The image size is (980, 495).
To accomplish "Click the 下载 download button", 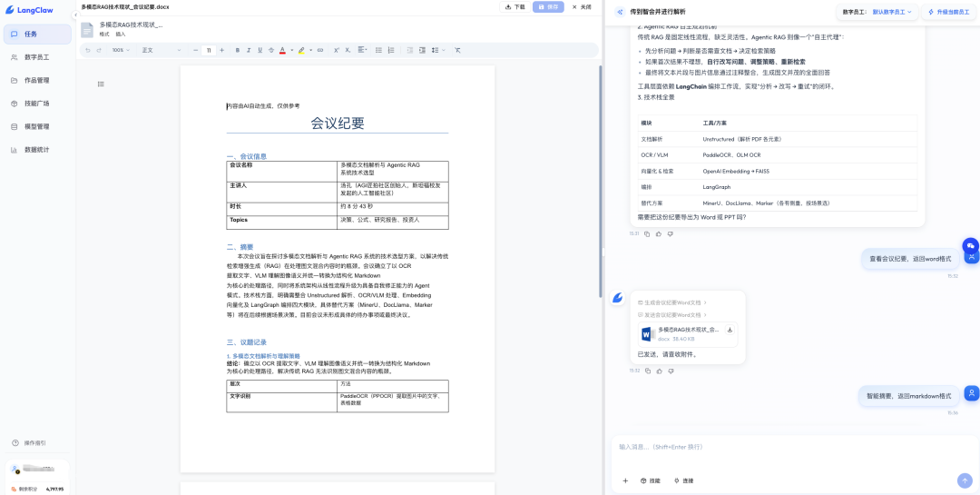I will 514,7.
